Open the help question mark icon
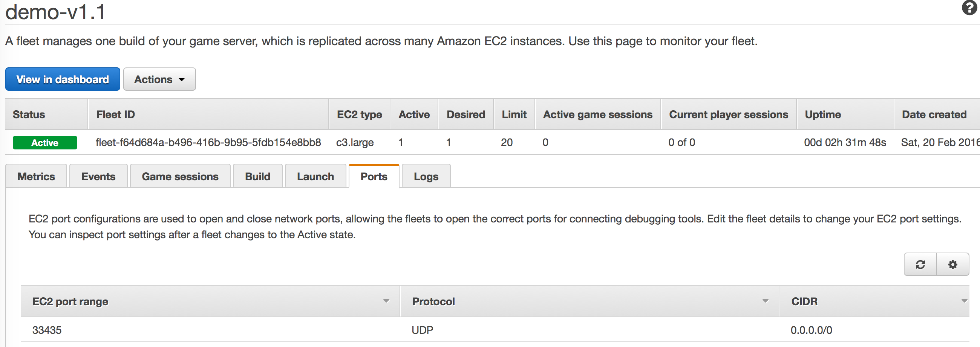The width and height of the screenshot is (980, 347). [969, 8]
